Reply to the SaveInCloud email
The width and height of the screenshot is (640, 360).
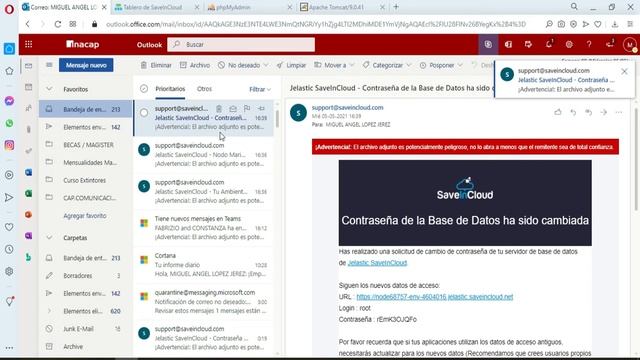point(573,112)
